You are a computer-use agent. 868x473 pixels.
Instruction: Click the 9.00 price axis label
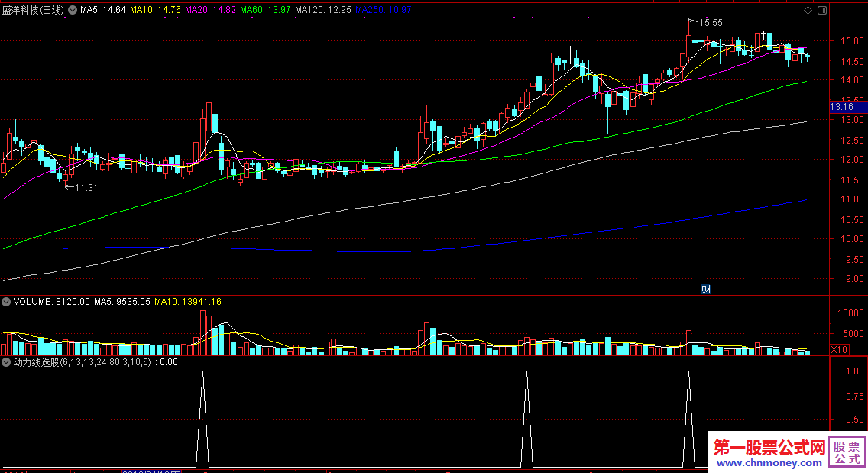(x=854, y=279)
